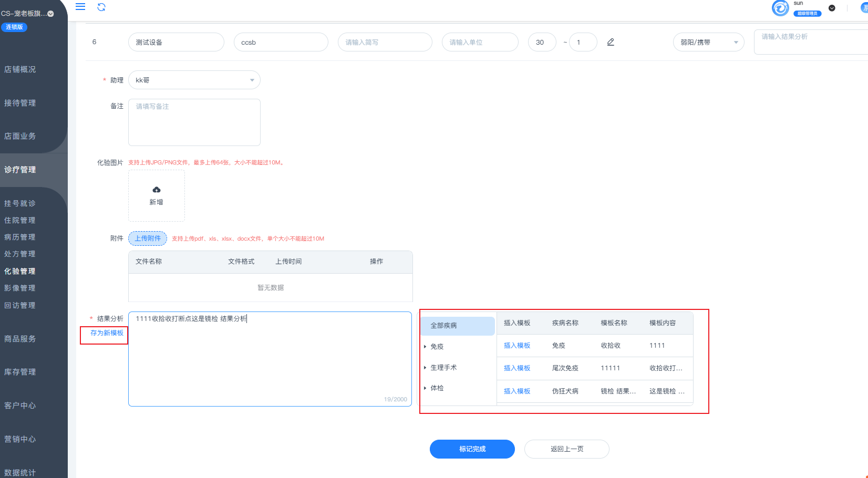Go to 挂号就诊 submenu
Viewport: 868px width, 478px height.
(x=20, y=203)
